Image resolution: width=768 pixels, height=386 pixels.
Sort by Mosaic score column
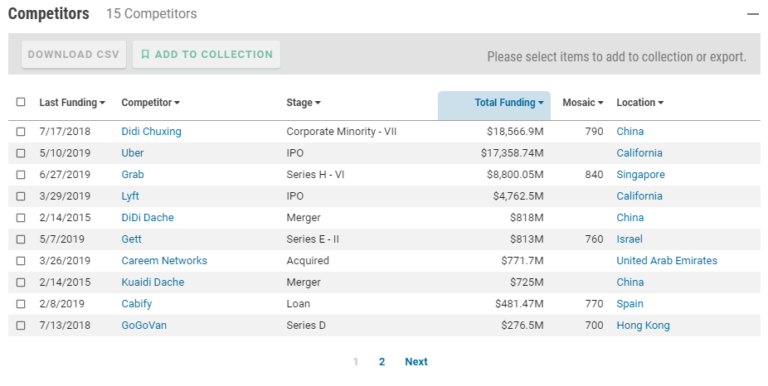tap(582, 102)
